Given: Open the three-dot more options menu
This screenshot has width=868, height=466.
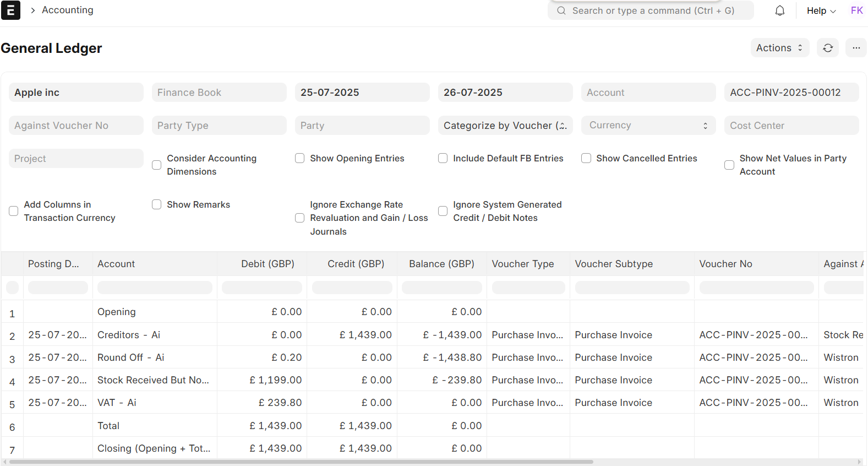Looking at the screenshot, I should (x=856, y=48).
